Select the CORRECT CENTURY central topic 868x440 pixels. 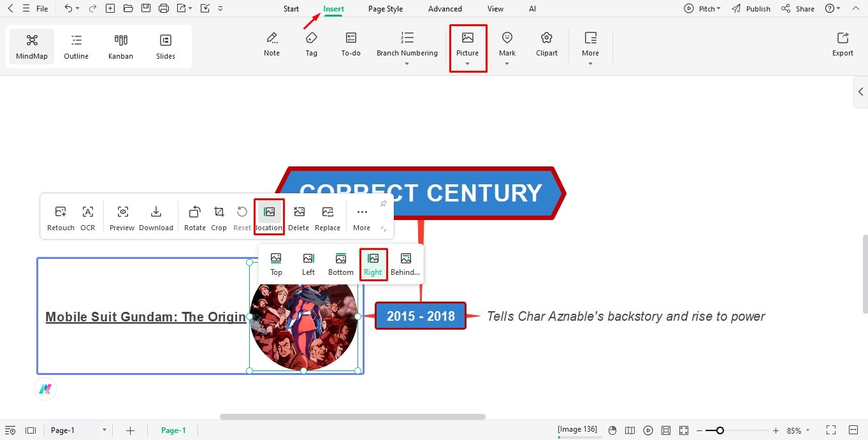point(421,193)
